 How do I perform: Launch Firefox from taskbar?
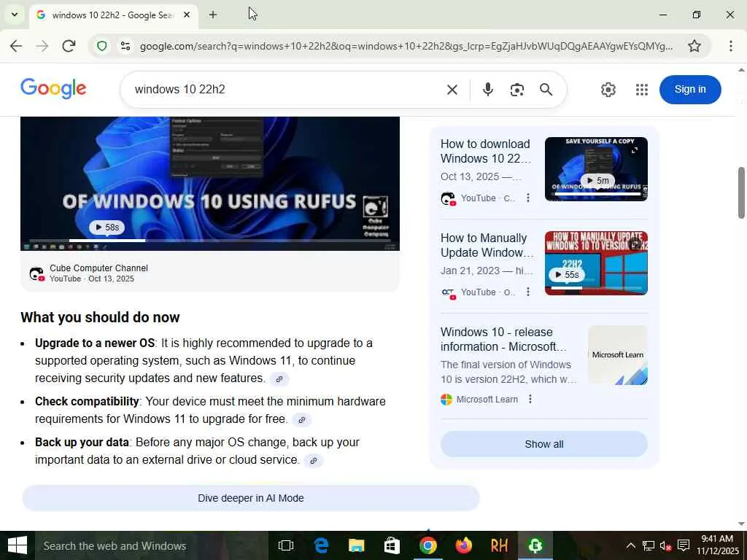pos(463,545)
